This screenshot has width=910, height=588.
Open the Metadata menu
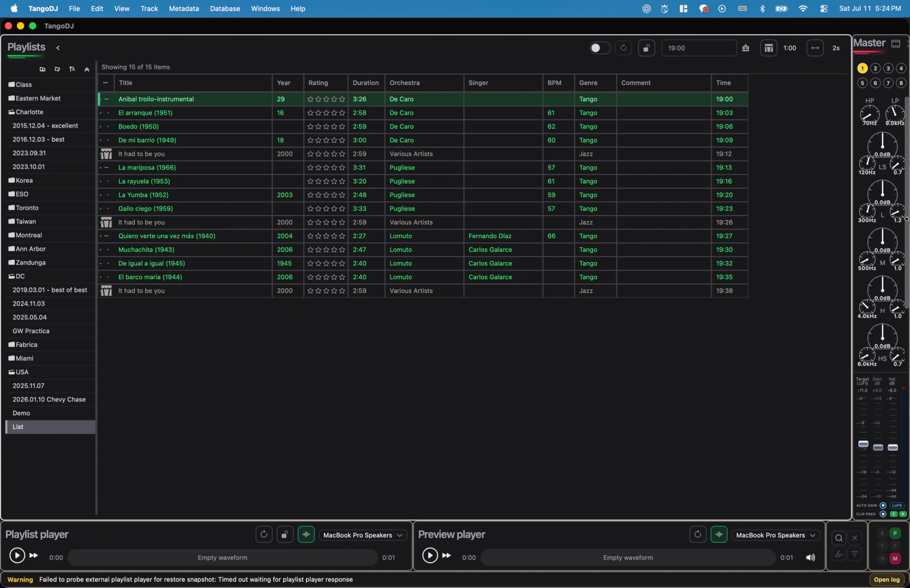(x=184, y=9)
